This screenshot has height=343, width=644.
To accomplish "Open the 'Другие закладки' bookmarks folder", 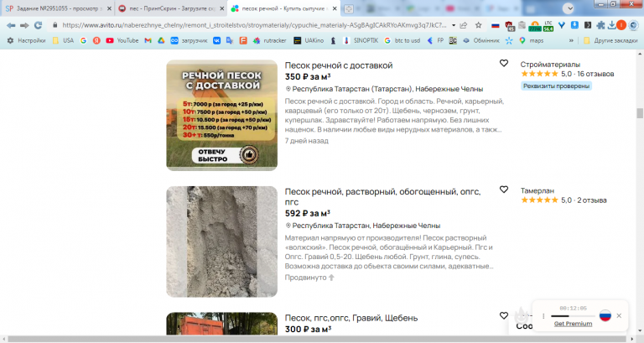I will [610, 40].
